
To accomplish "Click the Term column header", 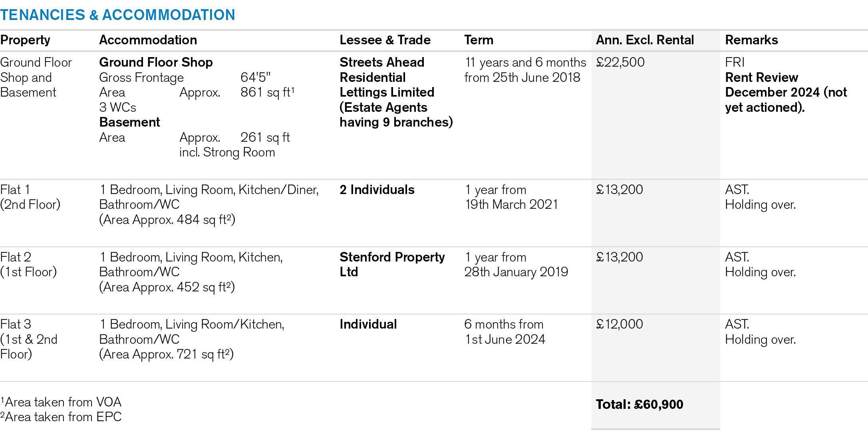I will (479, 40).
